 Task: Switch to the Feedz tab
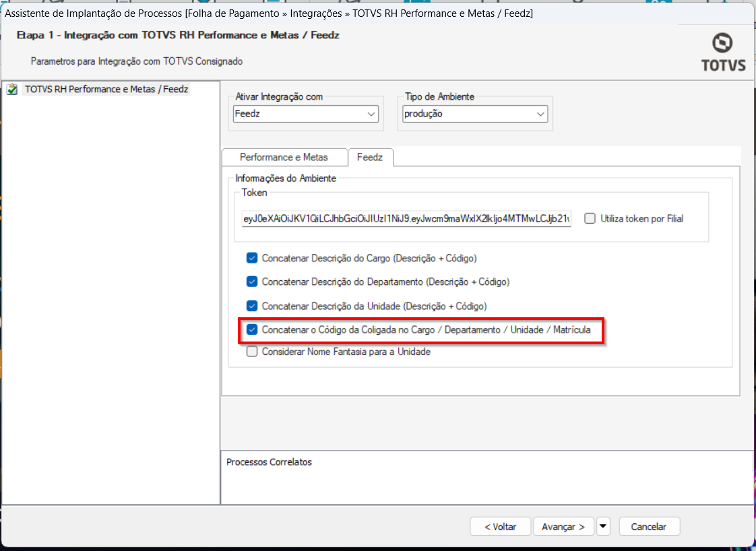370,157
